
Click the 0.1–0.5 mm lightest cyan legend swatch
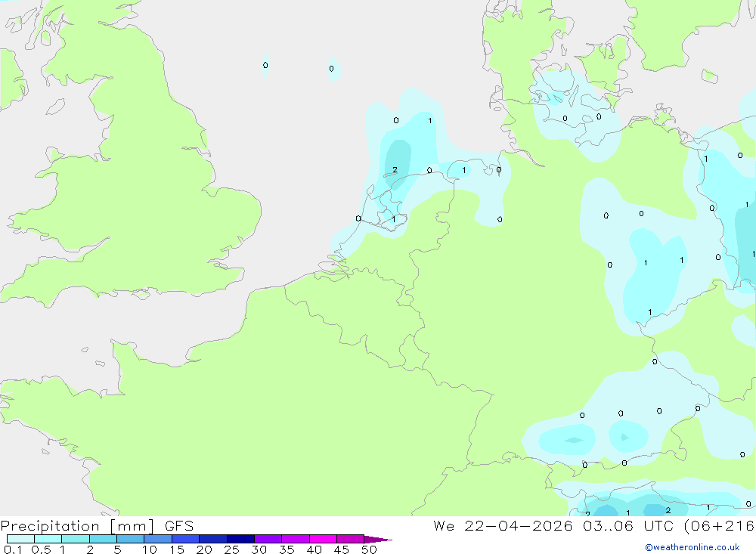[20, 539]
